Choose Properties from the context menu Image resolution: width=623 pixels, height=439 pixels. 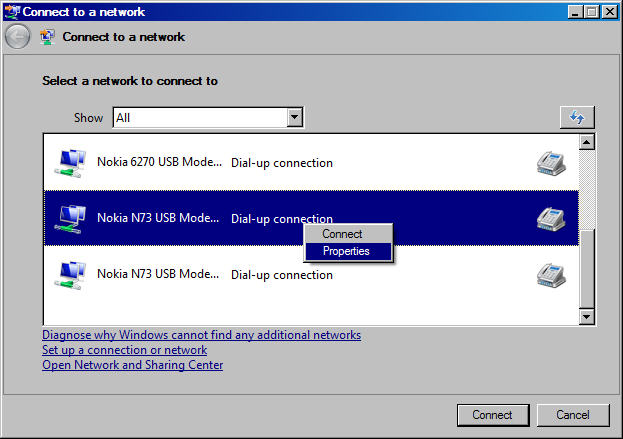click(x=346, y=251)
